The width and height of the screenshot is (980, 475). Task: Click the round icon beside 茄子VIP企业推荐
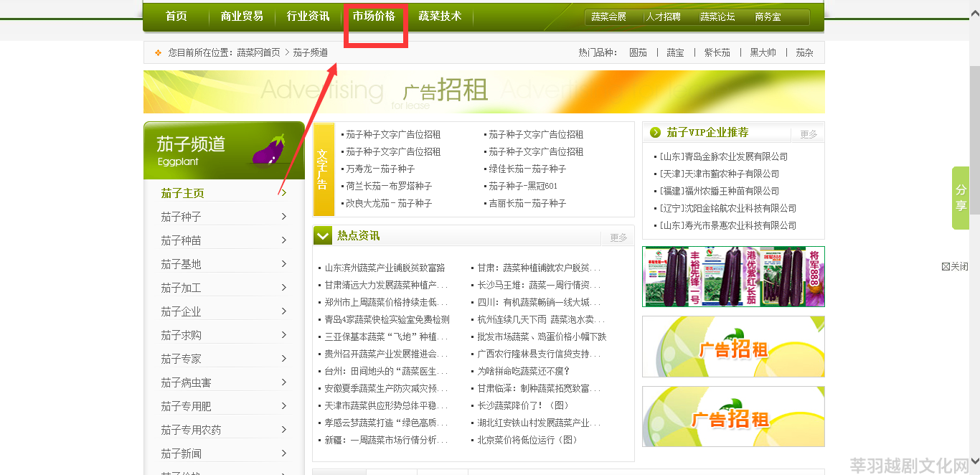click(655, 133)
